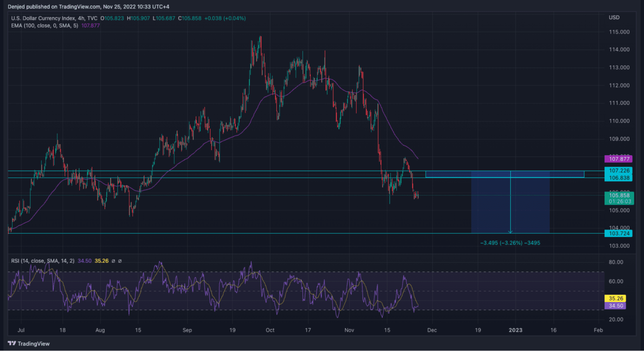Click the arrowhead of the price measurement tool

click(510, 232)
